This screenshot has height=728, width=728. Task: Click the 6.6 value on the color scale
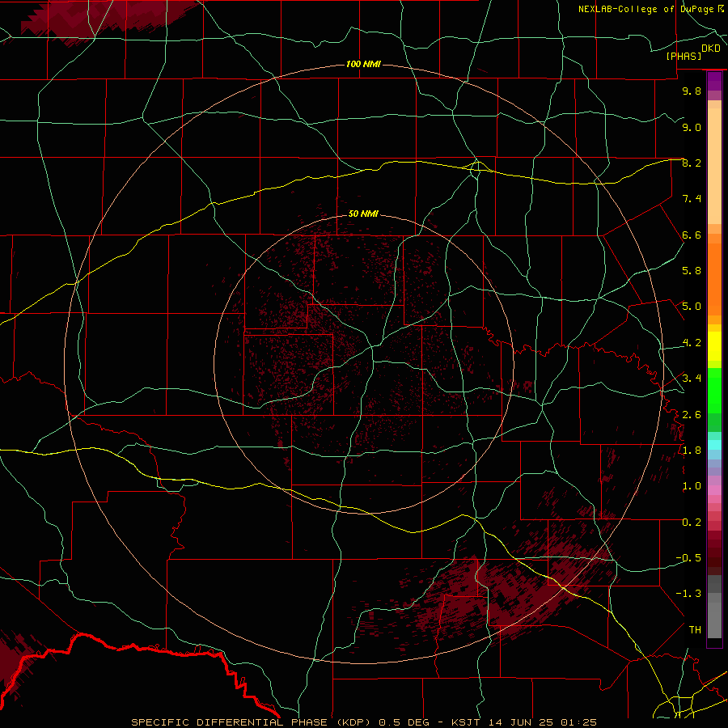pos(692,235)
